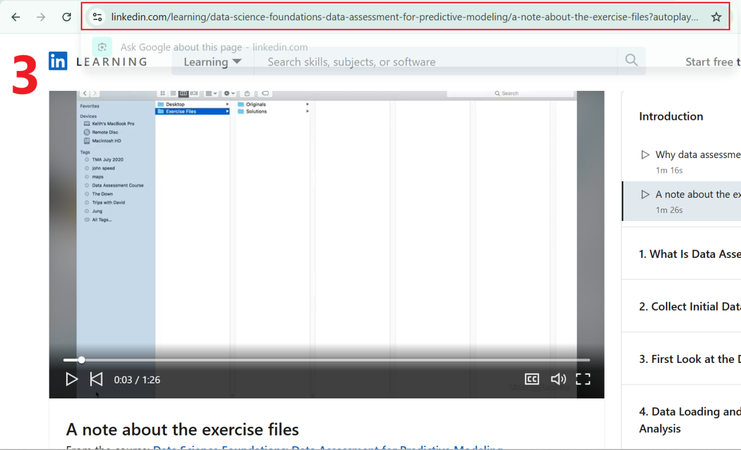This screenshot has width=741, height=450.
Task: Select 'Ask Google about this page' suggestion
Action: 214,47
